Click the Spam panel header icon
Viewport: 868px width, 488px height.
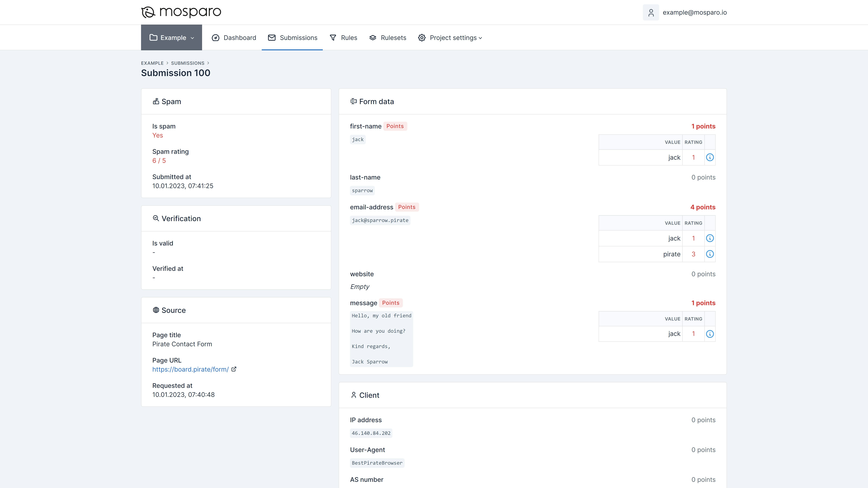[x=156, y=101]
